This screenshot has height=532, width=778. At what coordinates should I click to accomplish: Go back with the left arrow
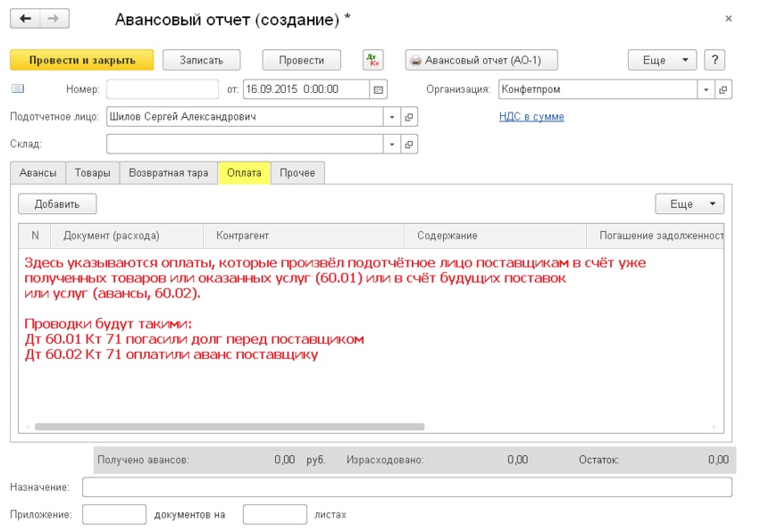click(x=25, y=19)
